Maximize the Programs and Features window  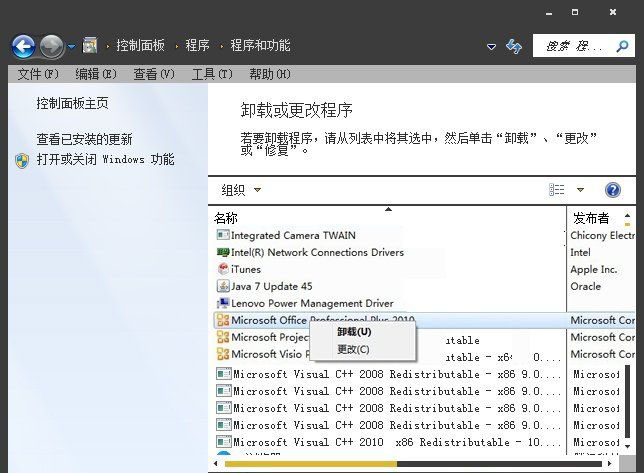[575, 12]
